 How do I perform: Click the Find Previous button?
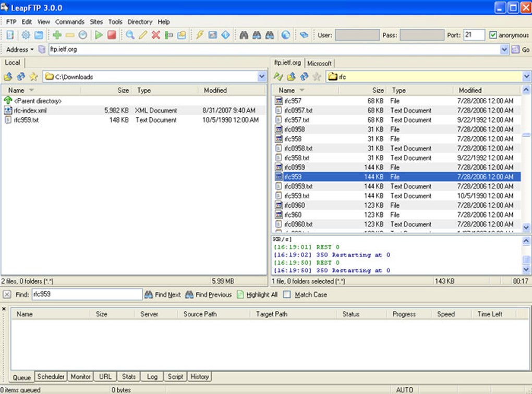click(x=208, y=294)
